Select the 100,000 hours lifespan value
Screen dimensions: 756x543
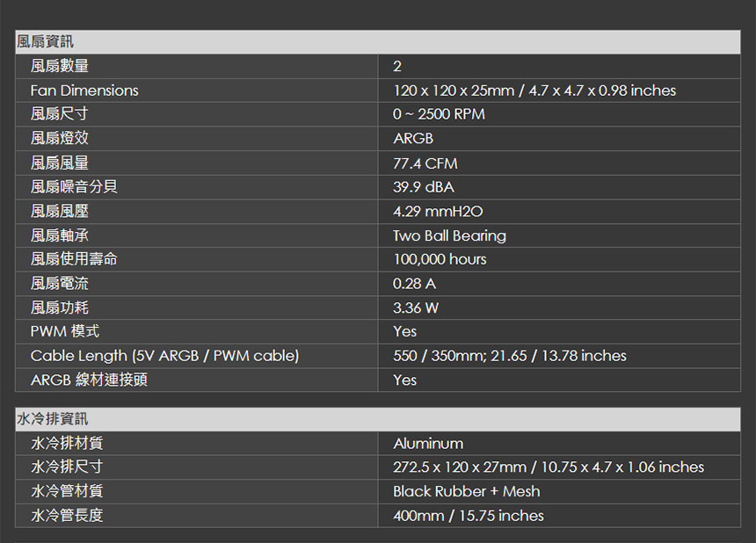tap(440, 259)
